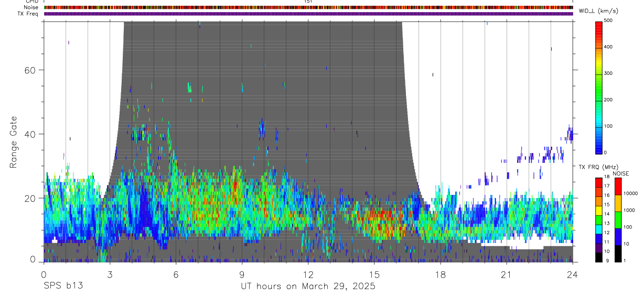Click the 15 label on TX FRQ scale
Screen dimensions: 644x297
606,205
